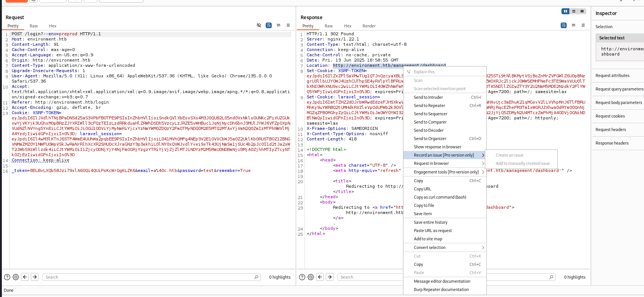
Task: Choose Send to Repeater menu entry
Action: pos(445,106)
